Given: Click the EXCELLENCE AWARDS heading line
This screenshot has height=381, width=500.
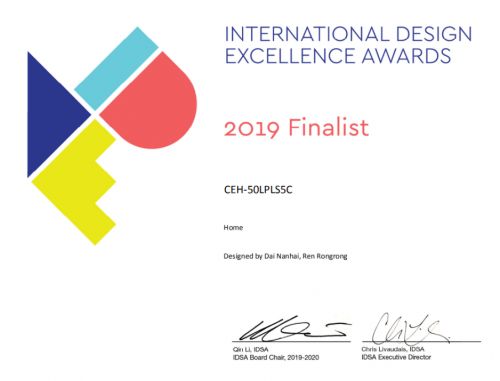Looking at the screenshot, I should [x=338, y=56].
